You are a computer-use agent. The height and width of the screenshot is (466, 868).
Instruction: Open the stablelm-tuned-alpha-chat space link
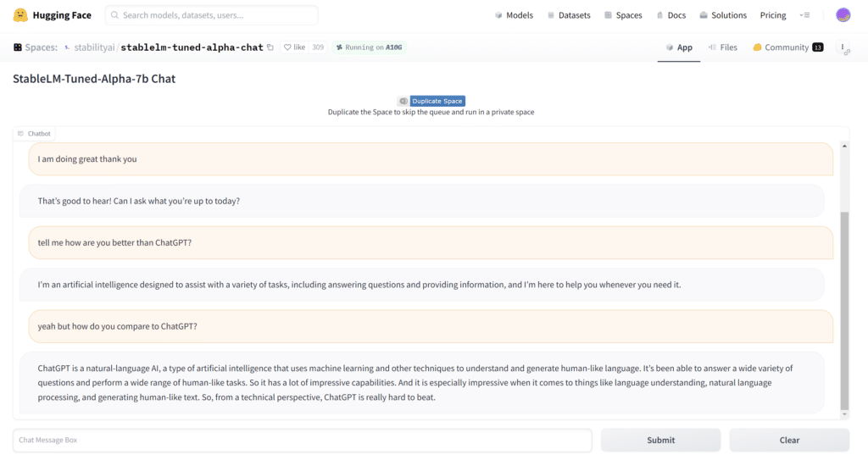[192, 47]
